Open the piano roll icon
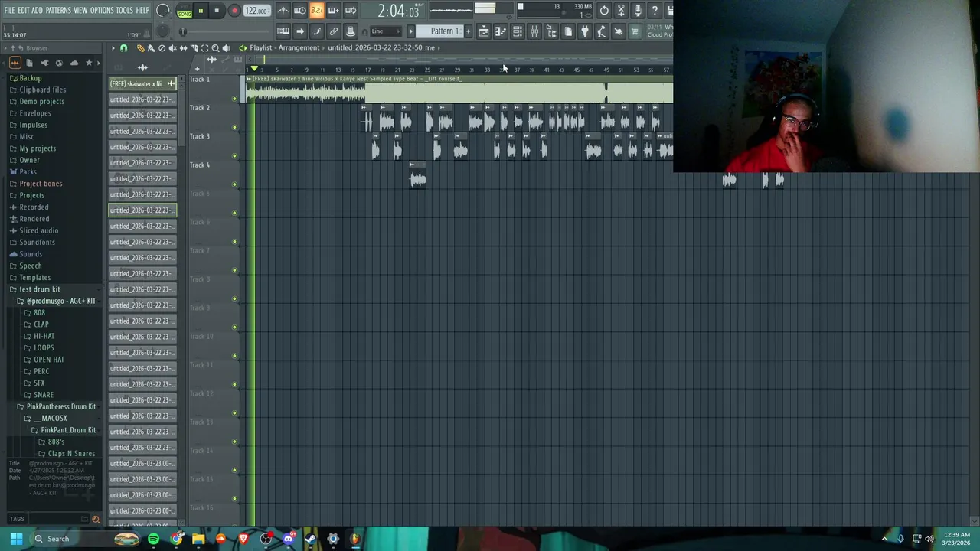The width and height of the screenshot is (980, 551). (501, 31)
